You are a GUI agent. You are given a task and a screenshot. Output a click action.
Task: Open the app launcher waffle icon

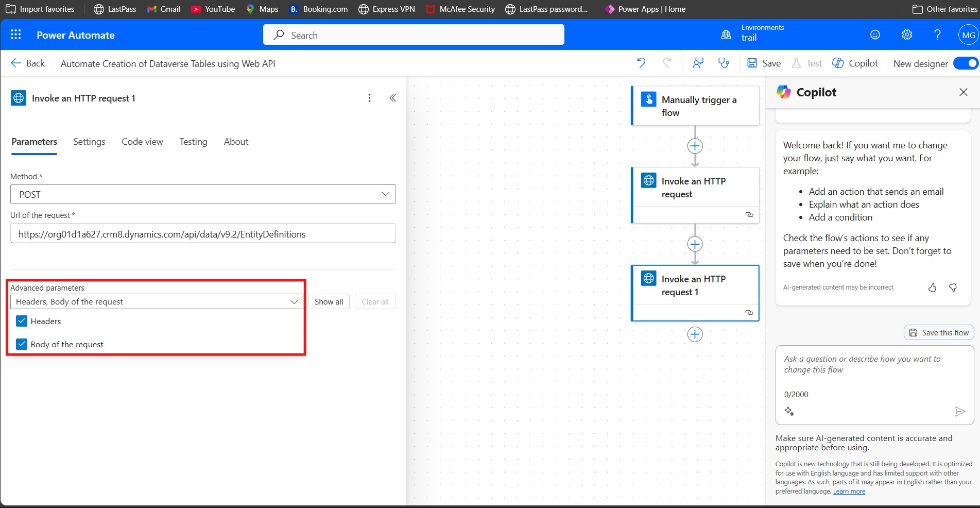(15, 35)
